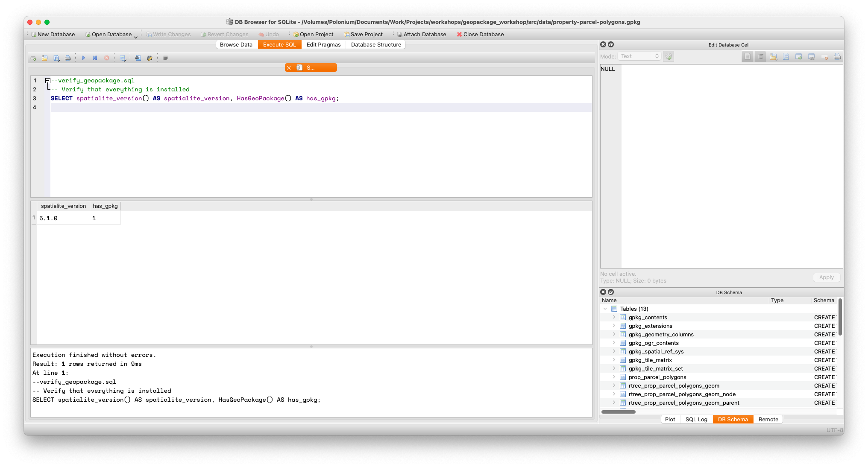Run the Execute all SQL play icon

pos(83,58)
